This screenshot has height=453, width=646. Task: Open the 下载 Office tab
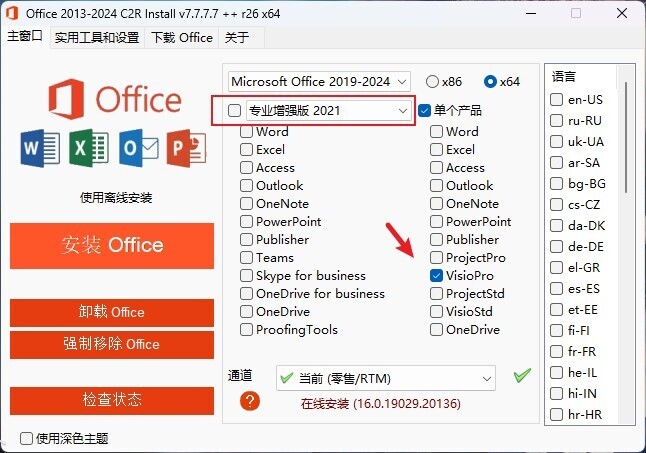(x=182, y=38)
